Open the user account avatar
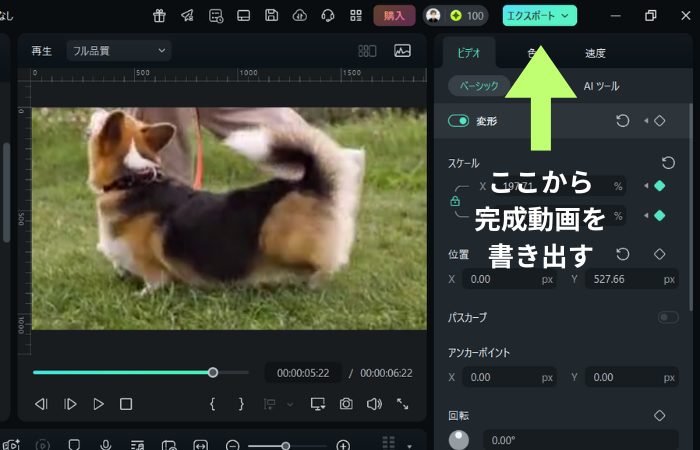 [433, 16]
